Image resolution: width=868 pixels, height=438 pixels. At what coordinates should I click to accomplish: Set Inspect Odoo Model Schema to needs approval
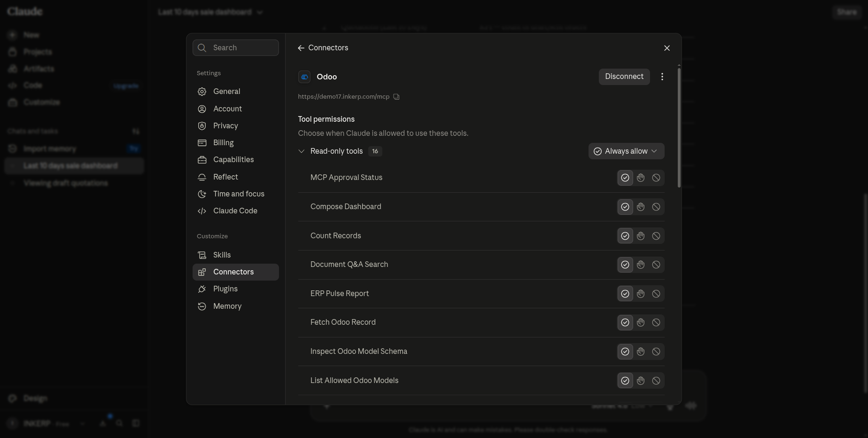pos(641,352)
